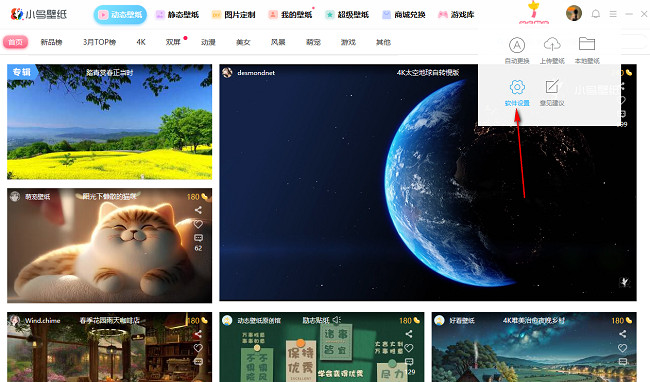Image resolution: width=650 pixels, height=382 pixels.
Task: Open the 本地壁纸 local folder icon
Action: pos(587,44)
